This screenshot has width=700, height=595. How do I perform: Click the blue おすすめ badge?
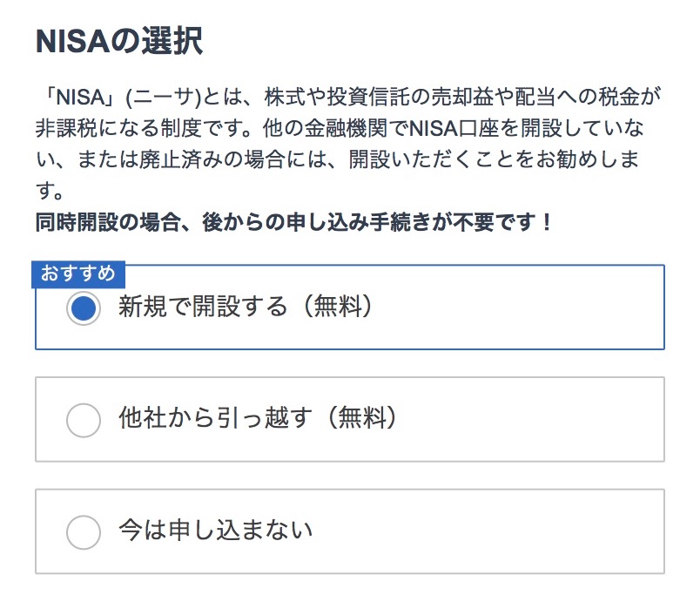78,274
